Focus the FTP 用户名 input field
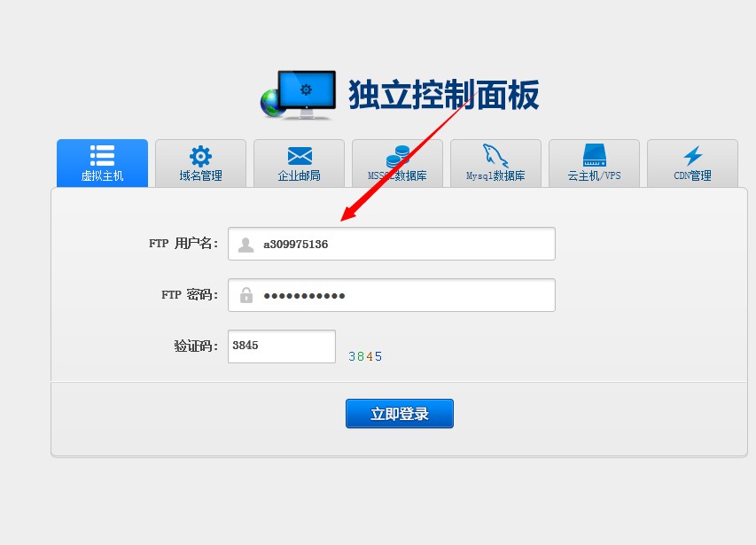The width and height of the screenshot is (756, 545). [392, 244]
